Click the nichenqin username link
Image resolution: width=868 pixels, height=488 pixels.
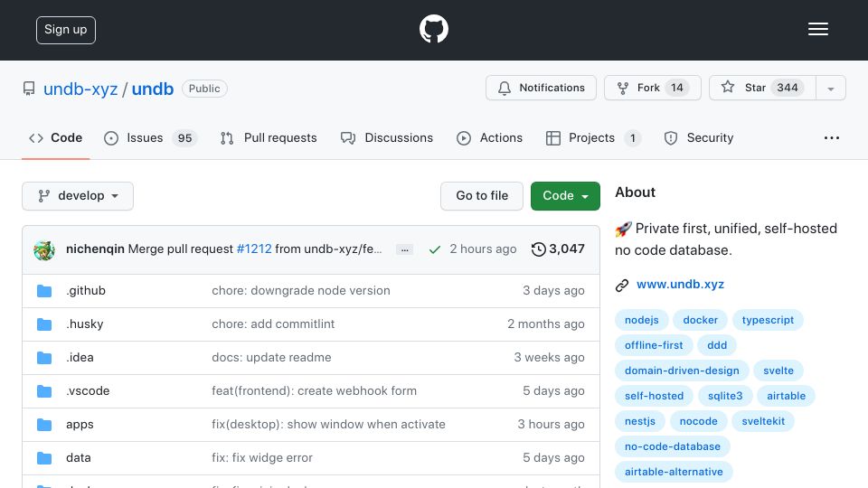[95, 249]
